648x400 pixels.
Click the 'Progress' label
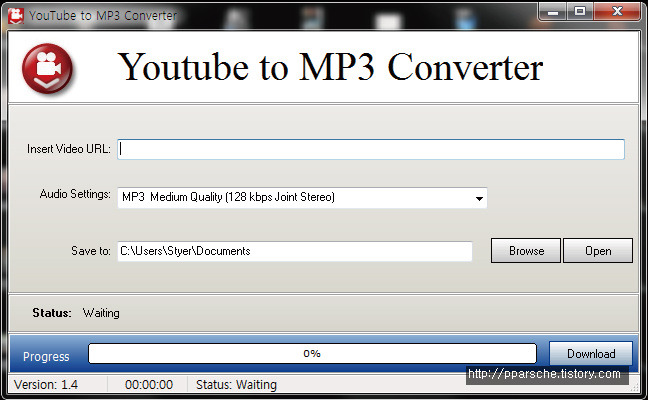pos(46,357)
